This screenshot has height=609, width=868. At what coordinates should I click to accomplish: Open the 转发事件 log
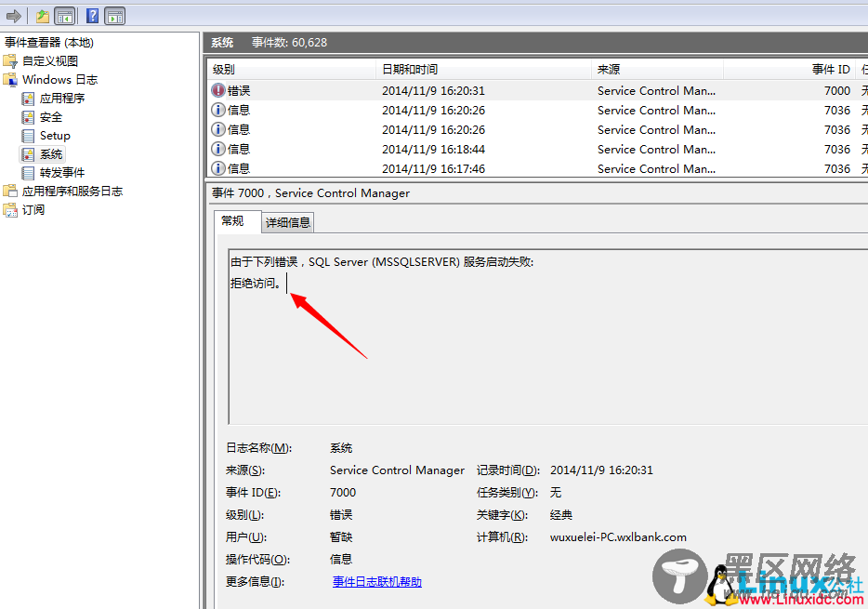click(62, 173)
